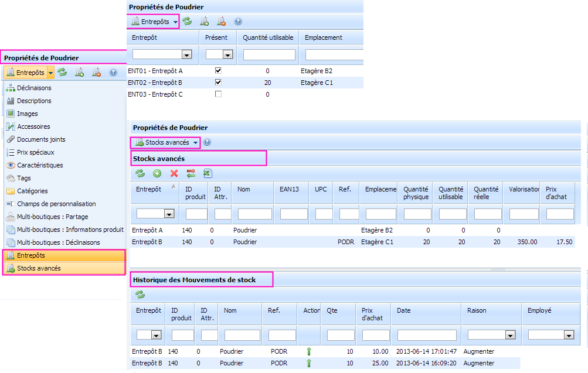588x373 pixels.
Task: Click help icon in left Propriétés panel toolbar
Action: point(113,72)
